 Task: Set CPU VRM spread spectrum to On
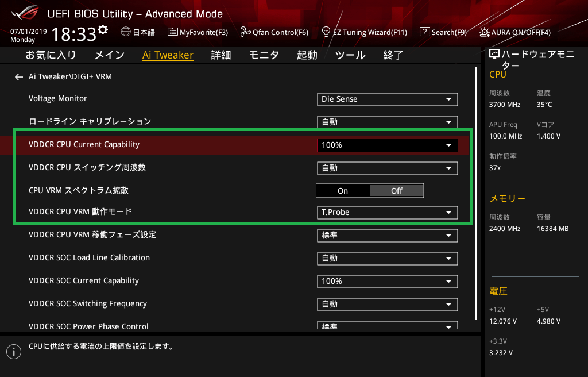point(343,191)
